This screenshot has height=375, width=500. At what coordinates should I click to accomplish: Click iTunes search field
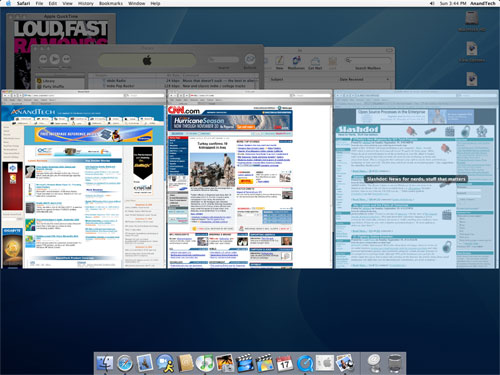[224, 60]
